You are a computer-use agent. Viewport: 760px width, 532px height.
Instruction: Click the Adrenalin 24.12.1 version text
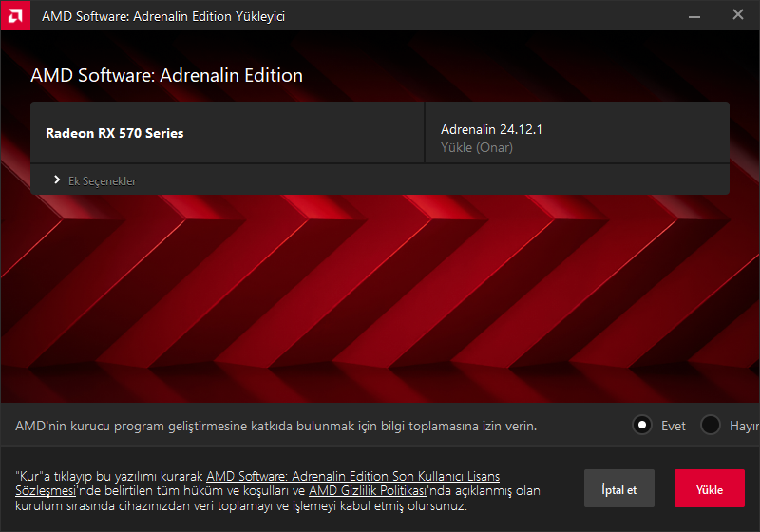click(x=491, y=129)
